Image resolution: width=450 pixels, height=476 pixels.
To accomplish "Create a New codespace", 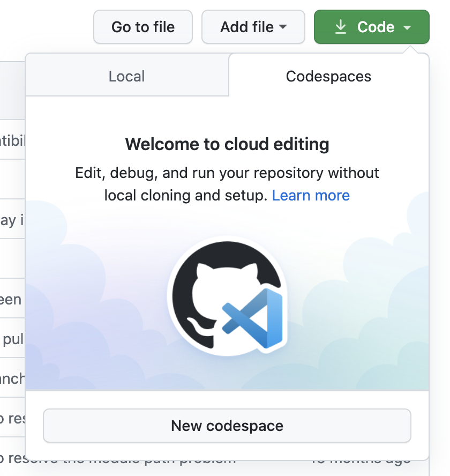I will (x=227, y=426).
